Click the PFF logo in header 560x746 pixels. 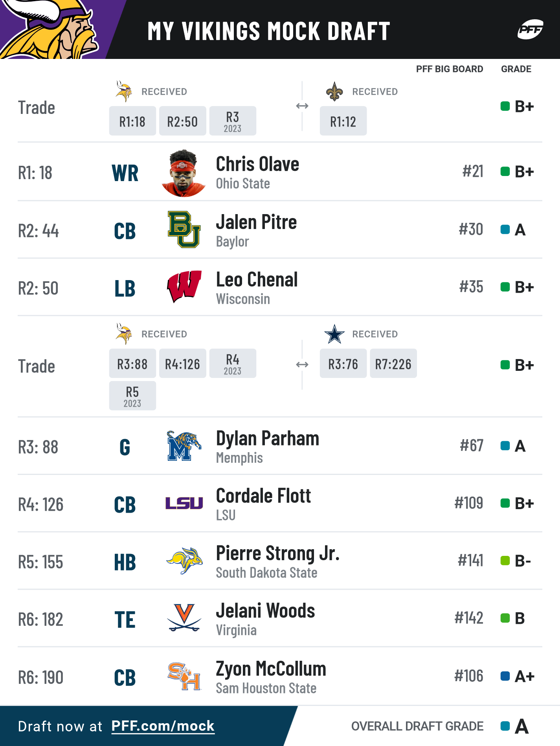pyautogui.click(x=530, y=29)
